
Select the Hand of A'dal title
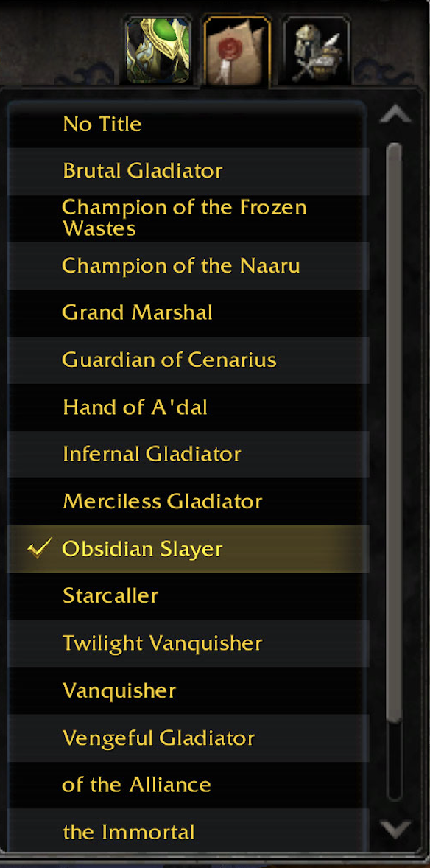pos(188,407)
